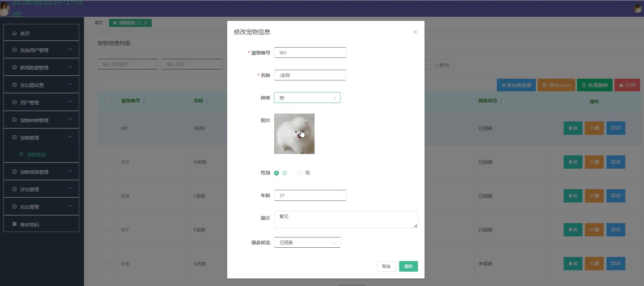Click the 导出excel button

pyautogui.click(x=556, y=85)
